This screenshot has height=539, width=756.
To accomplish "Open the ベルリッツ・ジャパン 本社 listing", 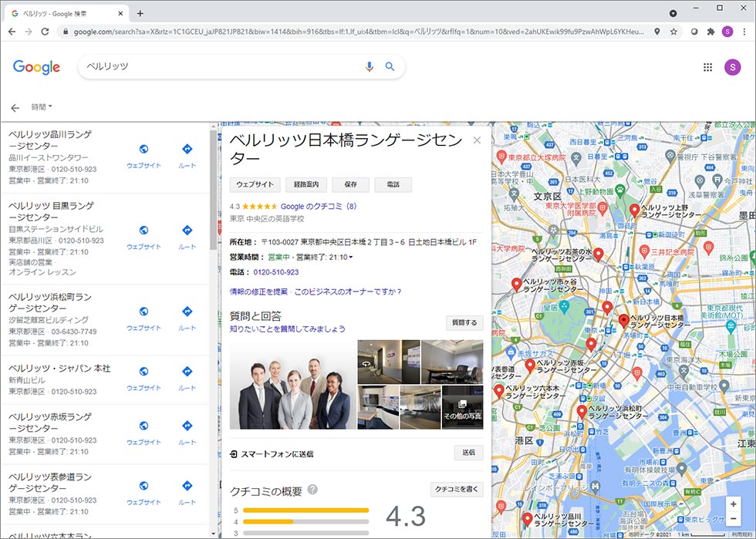I will [x=59, y=369].
